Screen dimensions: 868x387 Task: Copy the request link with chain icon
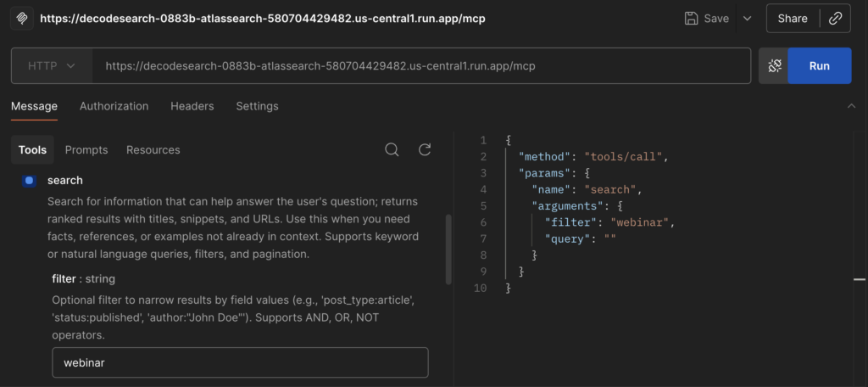[835, 18]
